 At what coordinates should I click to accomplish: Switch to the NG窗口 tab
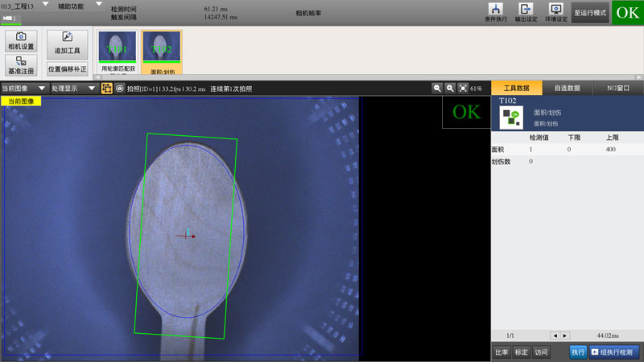[x=617, y=88]
